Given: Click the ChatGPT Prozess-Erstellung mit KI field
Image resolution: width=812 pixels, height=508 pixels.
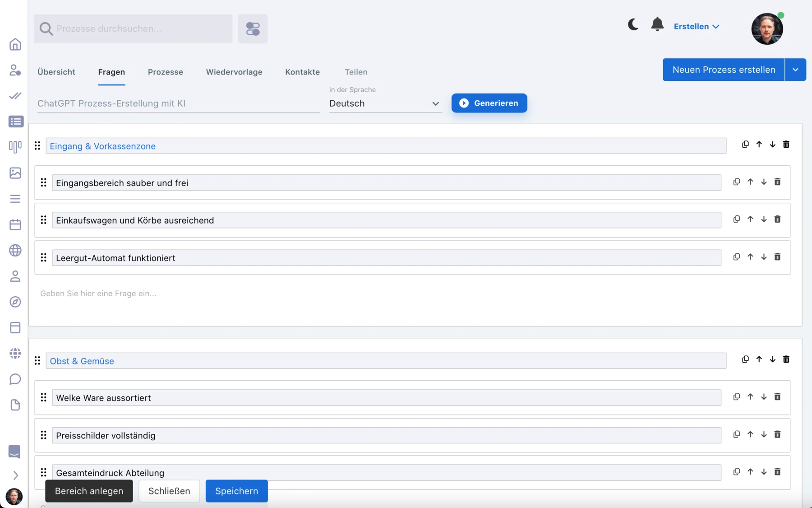Looking at the screenshot, I should 179,103.
